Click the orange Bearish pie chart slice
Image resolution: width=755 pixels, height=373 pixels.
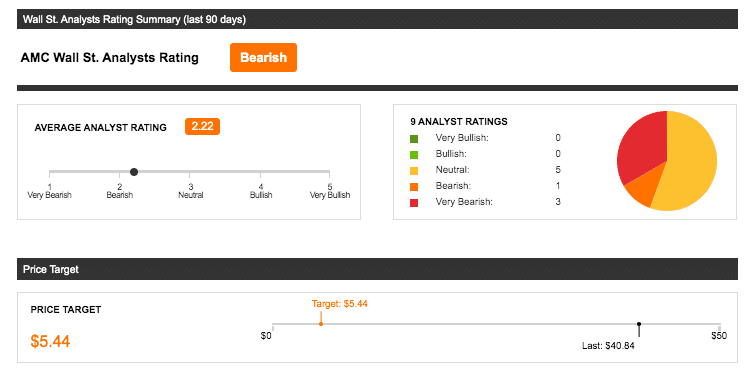(641, 193)
